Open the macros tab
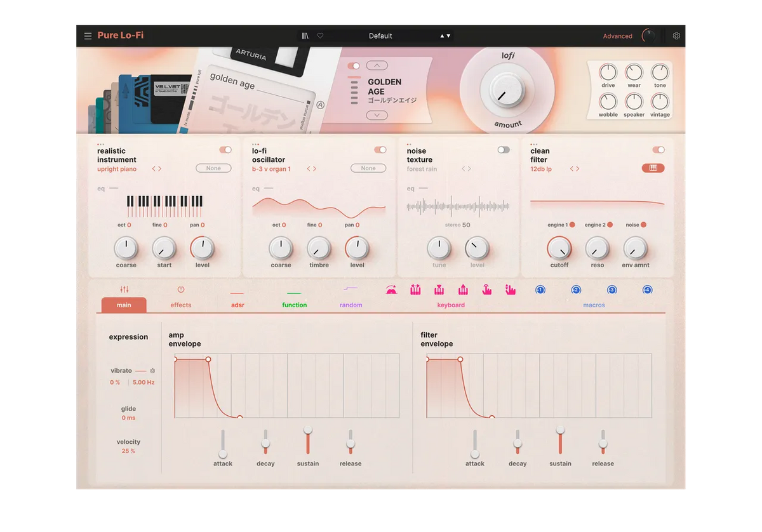This screenshot has height=532, width=762. pyautogui.click(x=594, y=305)
